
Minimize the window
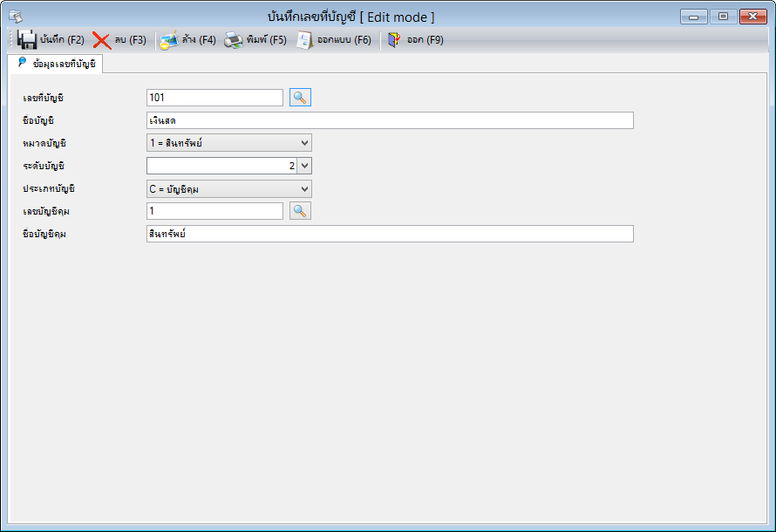(x=694, y=17)
